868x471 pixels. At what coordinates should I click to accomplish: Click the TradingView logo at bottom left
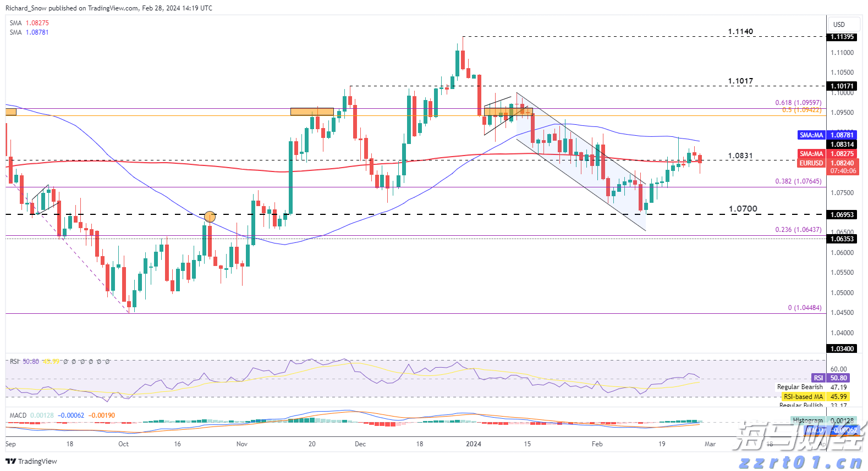click(x=31, y=461)
